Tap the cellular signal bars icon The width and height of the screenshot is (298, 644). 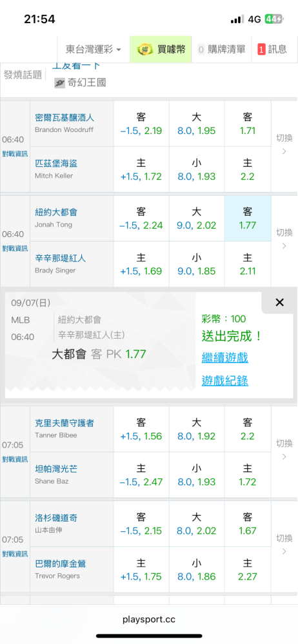click(237, 20)
